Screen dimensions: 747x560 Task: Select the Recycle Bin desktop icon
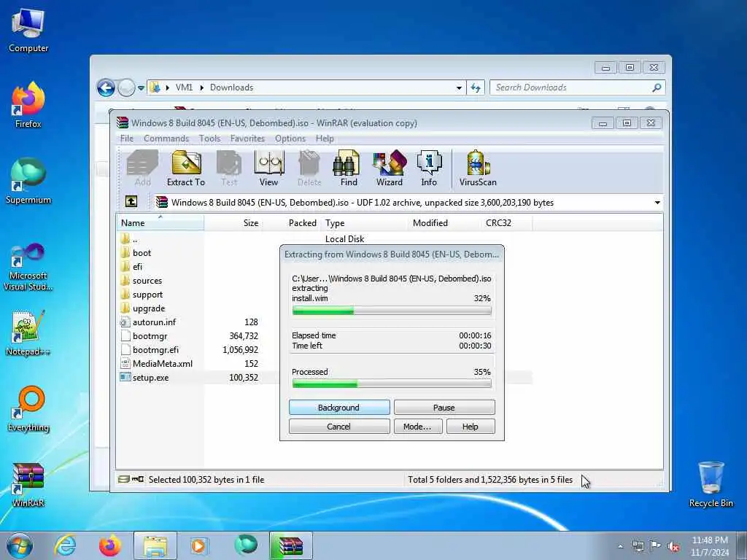click(x=711, y=484)
